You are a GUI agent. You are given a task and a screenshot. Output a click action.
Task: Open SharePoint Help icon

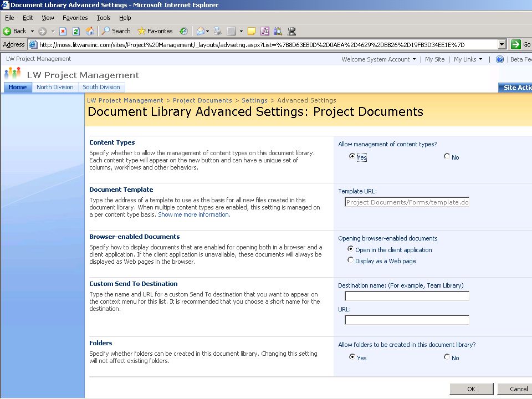499,59
